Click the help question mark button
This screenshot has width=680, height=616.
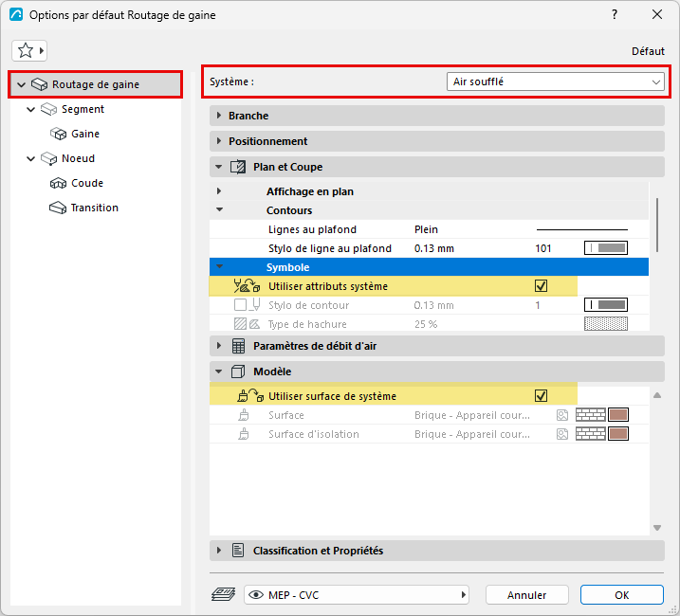(x=614, y=14)
